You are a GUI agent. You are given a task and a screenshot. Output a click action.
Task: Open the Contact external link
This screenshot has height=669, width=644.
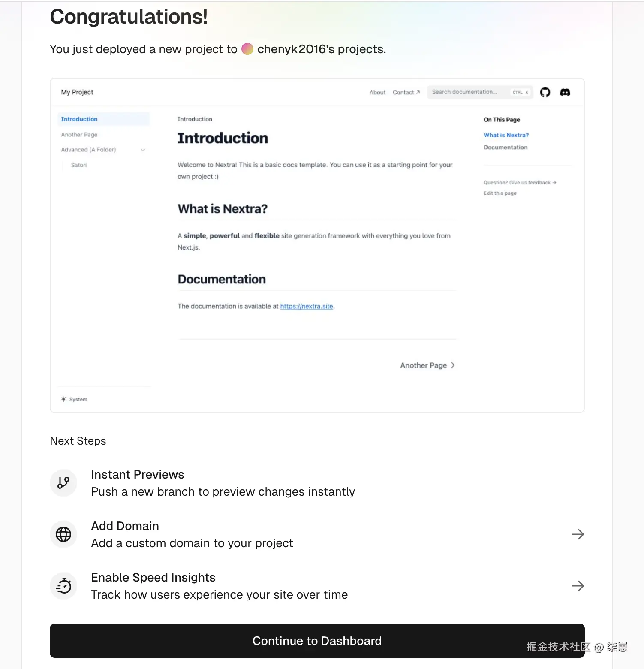(406, 92)
